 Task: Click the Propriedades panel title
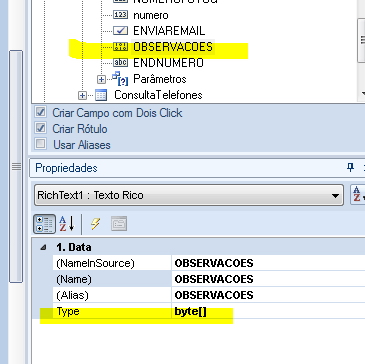[x=66, y=168]
